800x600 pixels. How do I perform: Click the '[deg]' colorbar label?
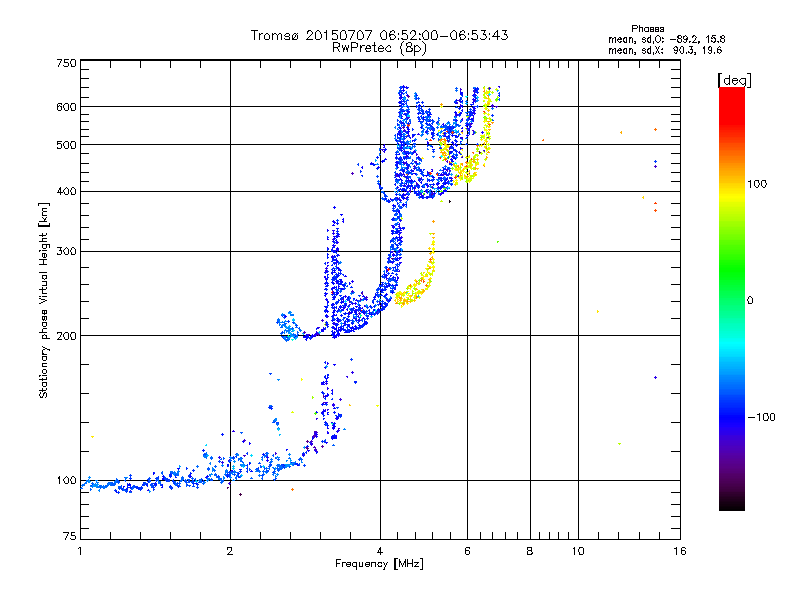(734, 80)
